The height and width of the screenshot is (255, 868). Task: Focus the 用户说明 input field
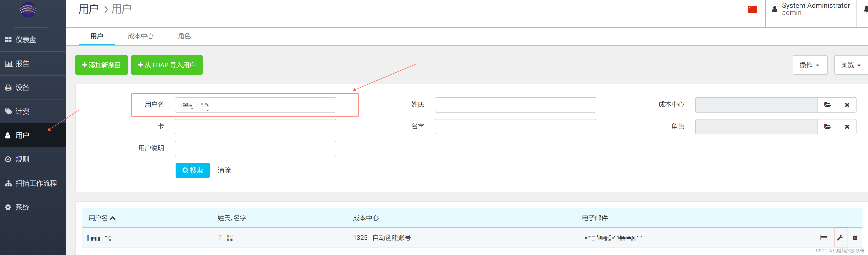pos(255,148)
